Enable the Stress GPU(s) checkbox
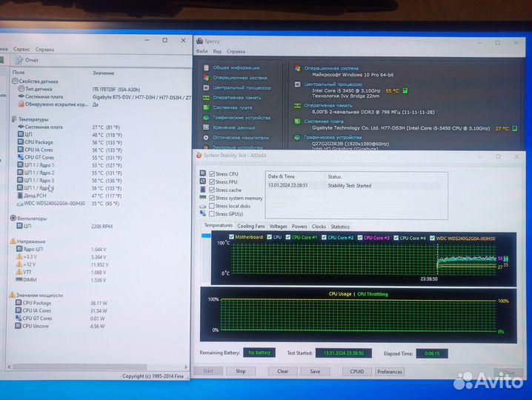532x400 pixels. pyautogui.click(x=213, y=214)
